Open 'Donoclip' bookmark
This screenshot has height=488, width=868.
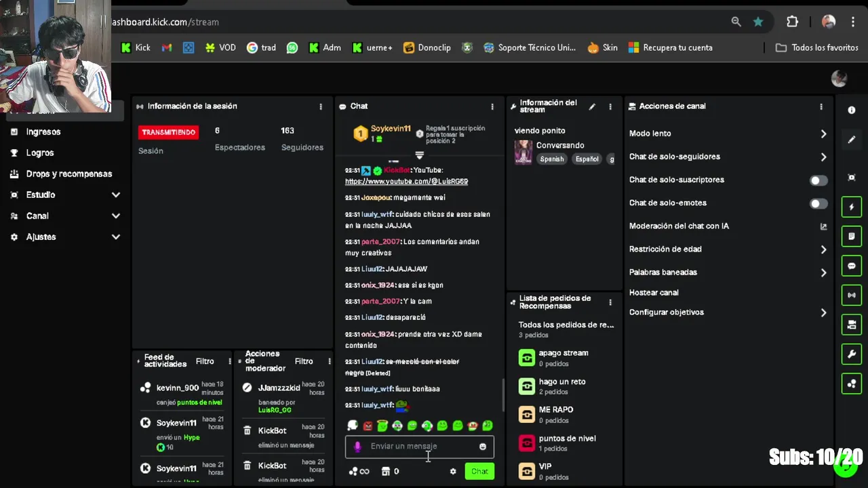(427, 47)
